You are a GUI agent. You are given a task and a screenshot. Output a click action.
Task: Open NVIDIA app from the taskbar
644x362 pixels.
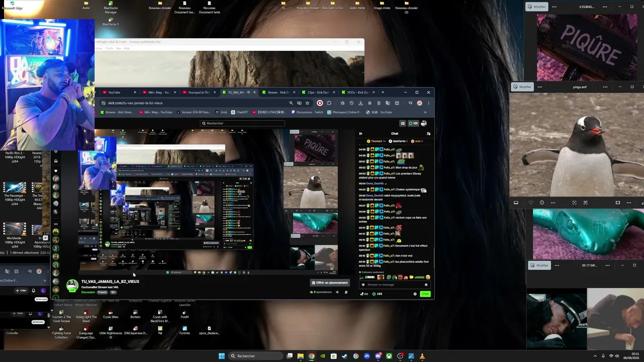pos(323,356)
